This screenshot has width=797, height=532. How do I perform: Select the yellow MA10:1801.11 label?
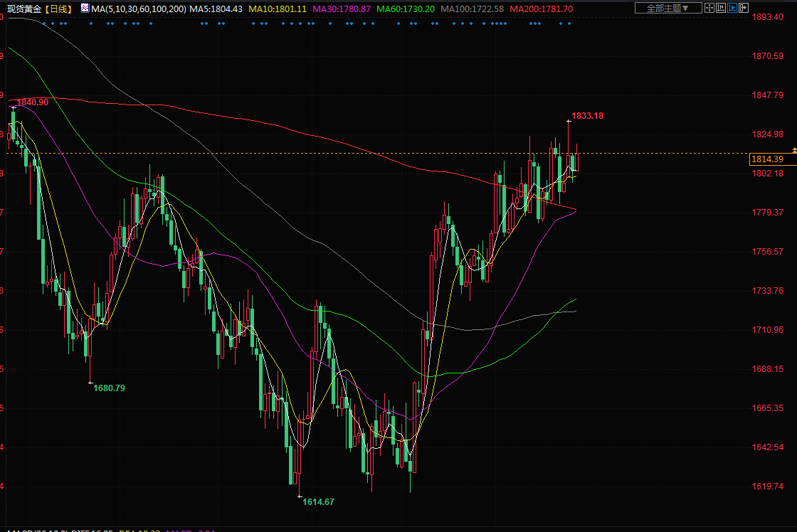278,9
